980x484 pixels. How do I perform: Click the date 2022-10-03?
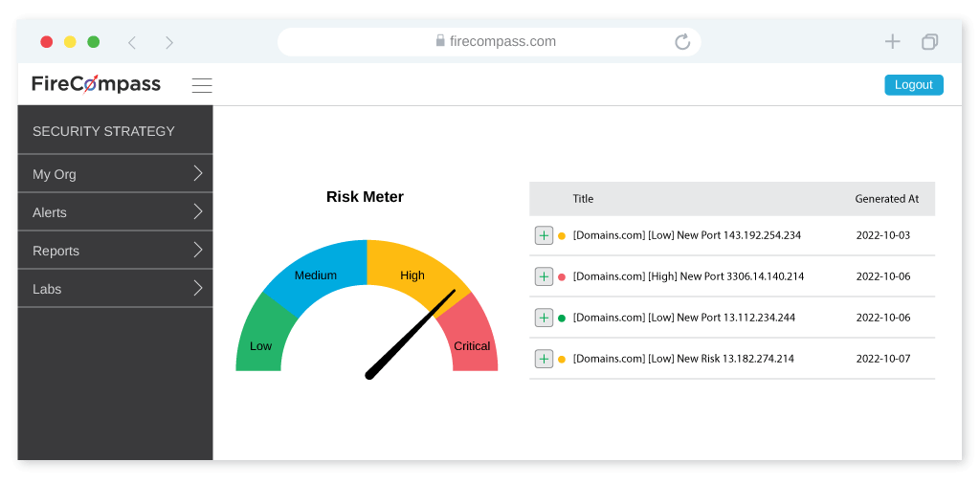tap(883, 235)
